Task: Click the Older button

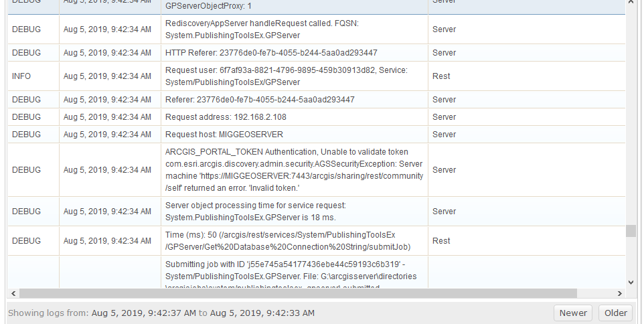Action: tap(616, 313)
